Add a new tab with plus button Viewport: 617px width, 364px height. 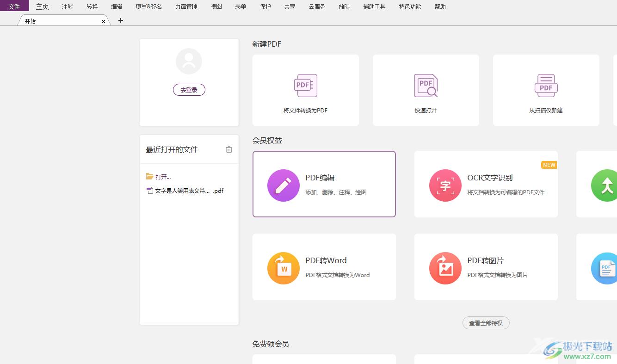(121, 20)
